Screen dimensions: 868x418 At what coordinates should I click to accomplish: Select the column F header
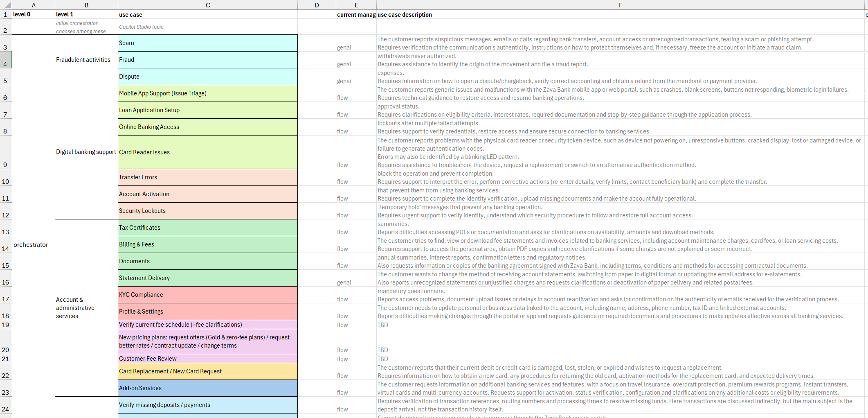pyautogui.click(x=620, y=5)
